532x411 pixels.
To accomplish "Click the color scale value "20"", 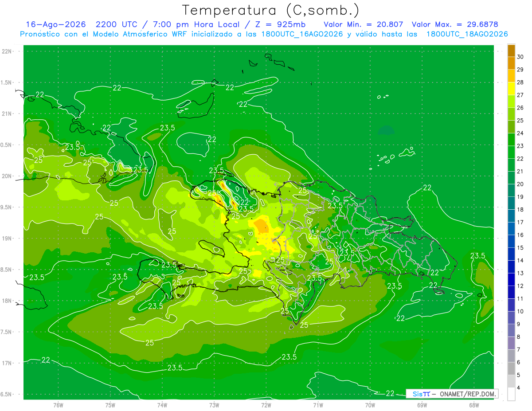I will point(520,184).
